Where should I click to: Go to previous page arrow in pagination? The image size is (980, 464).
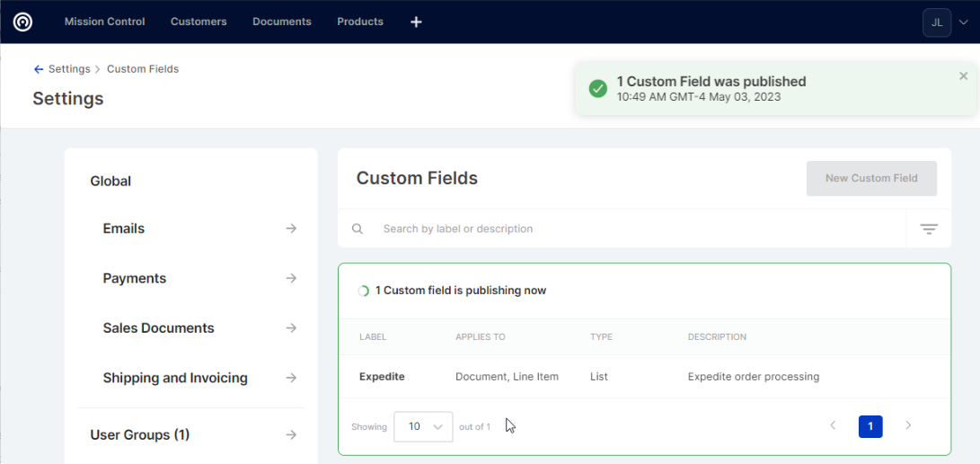[x=833, y=425]
